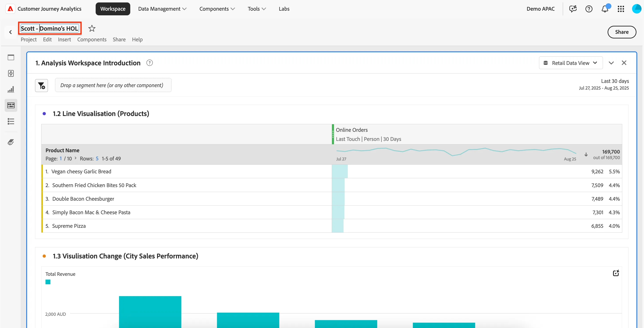Click the project name Scott - Domino's HOL
The width and height of the screenshot is (644, 328).
[50, 28]
